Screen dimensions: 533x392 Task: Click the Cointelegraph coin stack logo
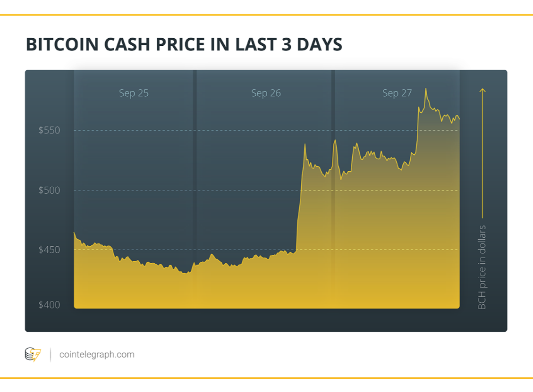tap(33, 354)
